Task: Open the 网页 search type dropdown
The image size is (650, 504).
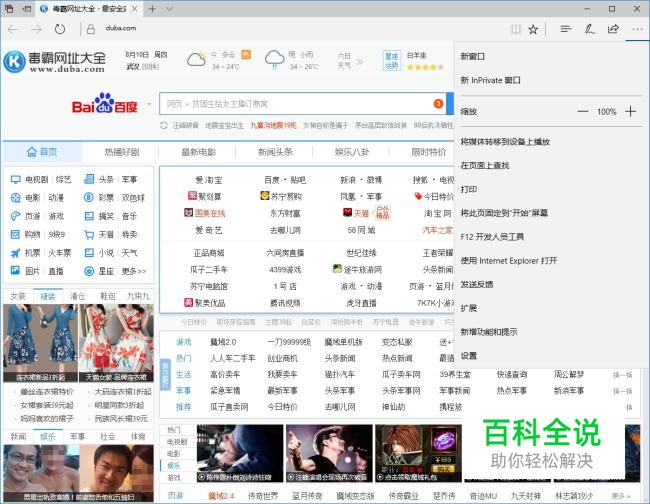Action: (x=177, y=104)
